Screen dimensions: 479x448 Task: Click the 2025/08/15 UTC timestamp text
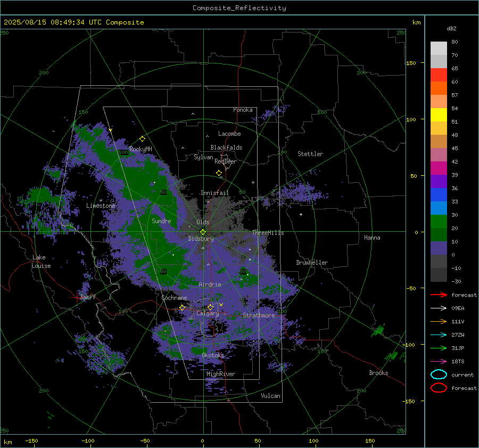(x=73, y=22)
